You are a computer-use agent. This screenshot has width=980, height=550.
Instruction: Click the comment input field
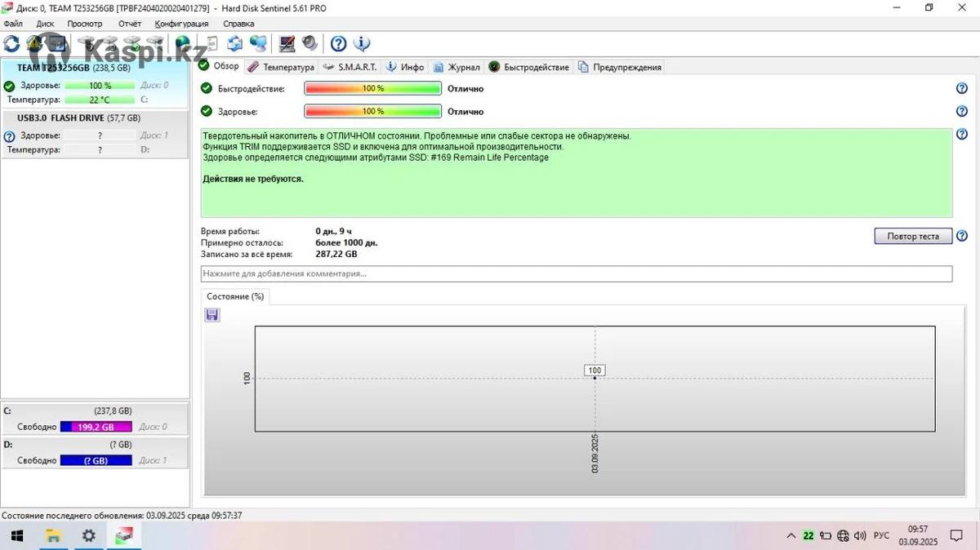pyautogui.click(x=576, y=274)
